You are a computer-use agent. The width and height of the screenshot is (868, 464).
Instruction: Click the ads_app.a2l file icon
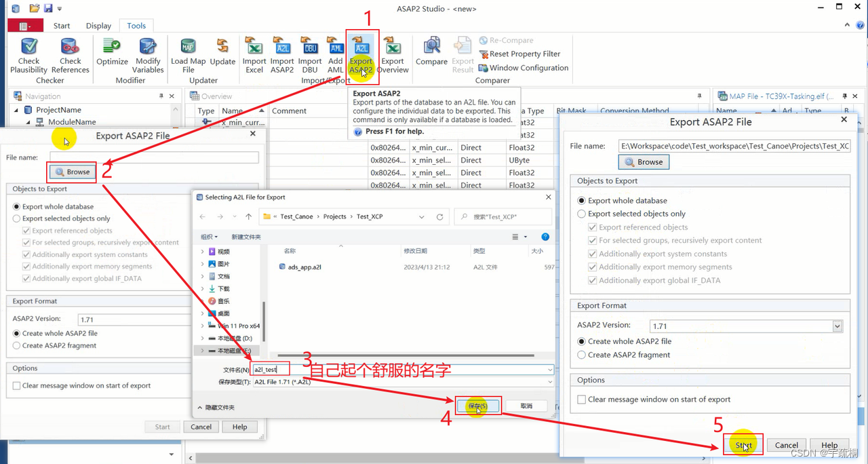(282, 267)
